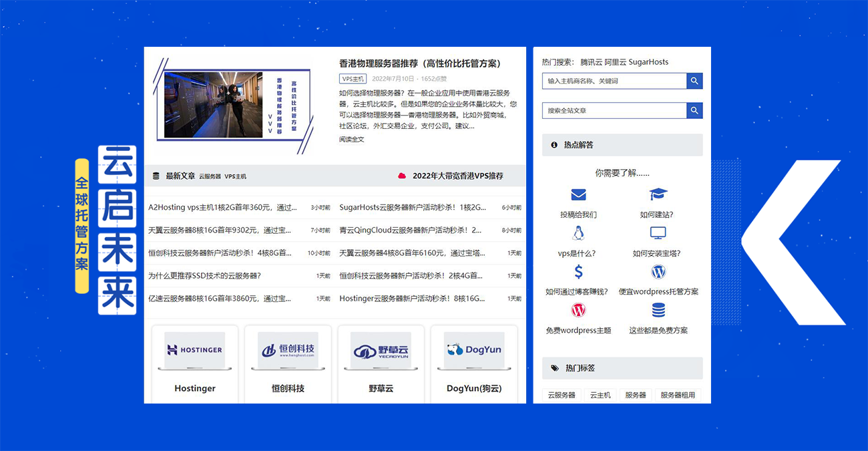Open the featured article server room thumbnail
Image resolution: width=868 pixels, height=451 pixels.
coord(234,106)
